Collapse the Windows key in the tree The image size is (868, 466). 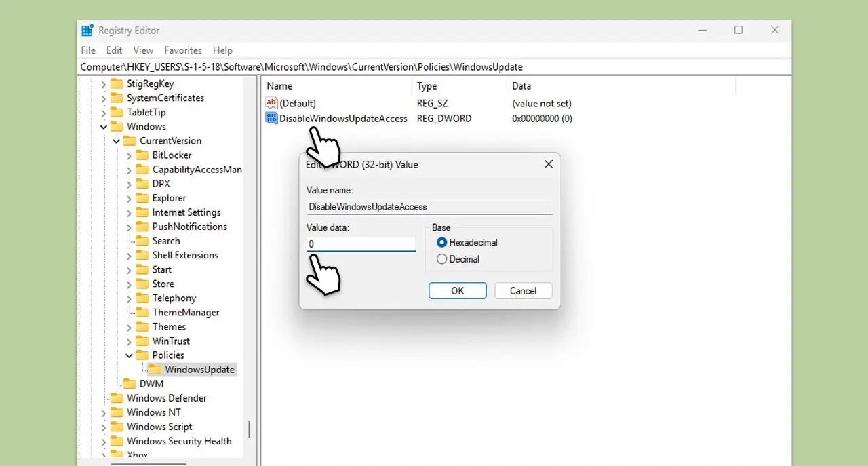104,126
